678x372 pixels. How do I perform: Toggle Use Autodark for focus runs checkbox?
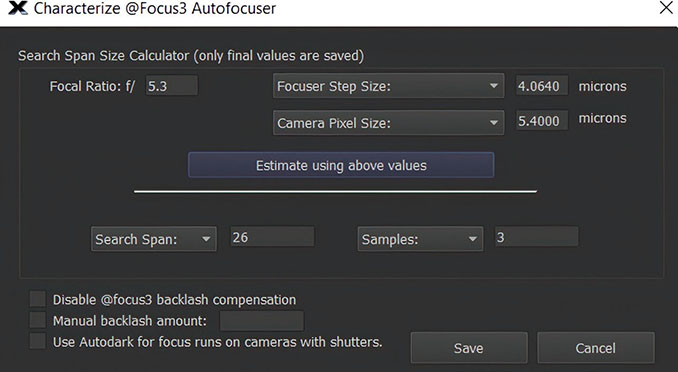point(38,341)
